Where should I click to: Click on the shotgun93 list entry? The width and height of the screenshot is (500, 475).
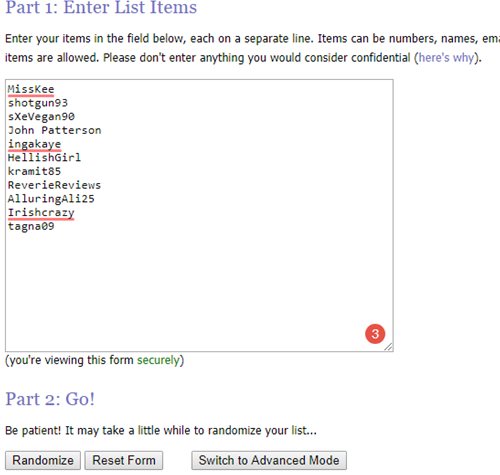(x=38, y=103)
